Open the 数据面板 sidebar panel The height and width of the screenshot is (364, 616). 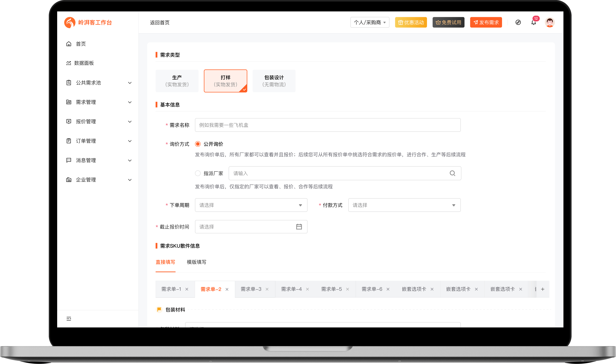[84, 63]
